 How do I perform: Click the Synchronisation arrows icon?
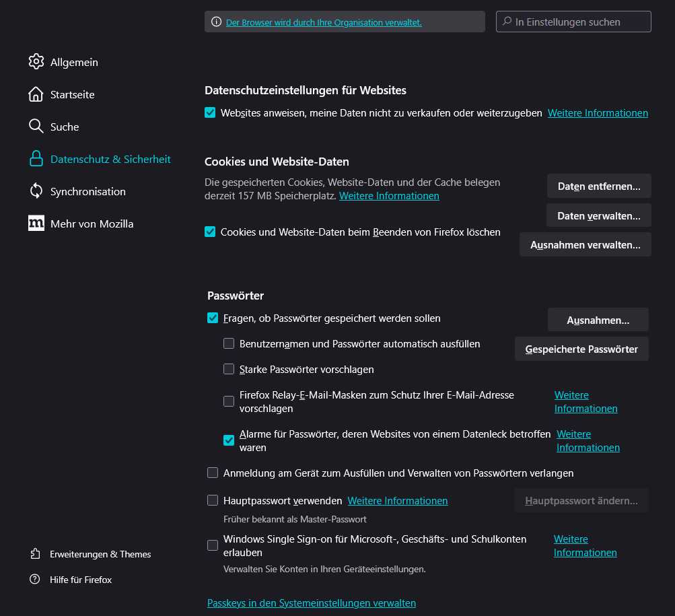pos(36,191)
